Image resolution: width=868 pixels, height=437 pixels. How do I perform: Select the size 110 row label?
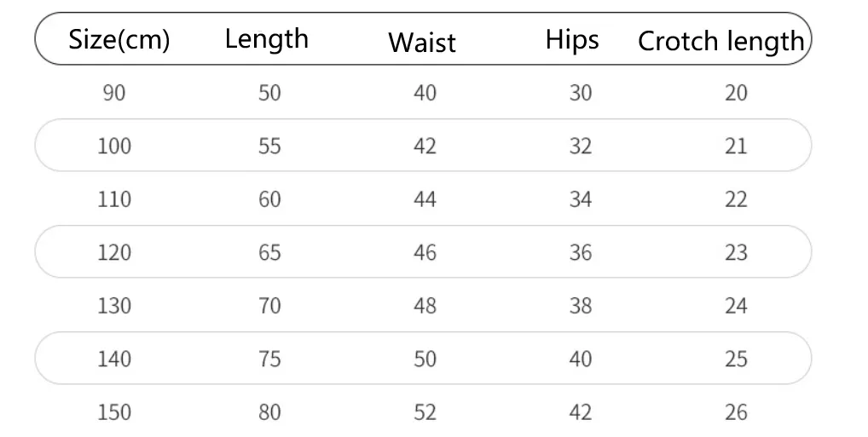[x=114, y=199]
